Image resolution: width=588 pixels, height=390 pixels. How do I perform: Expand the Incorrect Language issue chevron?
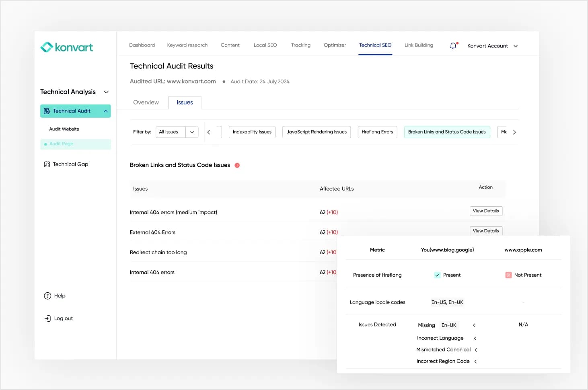(475, 339)
